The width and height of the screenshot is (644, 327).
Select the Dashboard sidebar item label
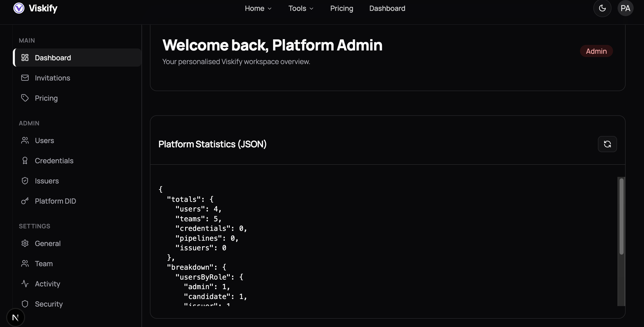53,58
